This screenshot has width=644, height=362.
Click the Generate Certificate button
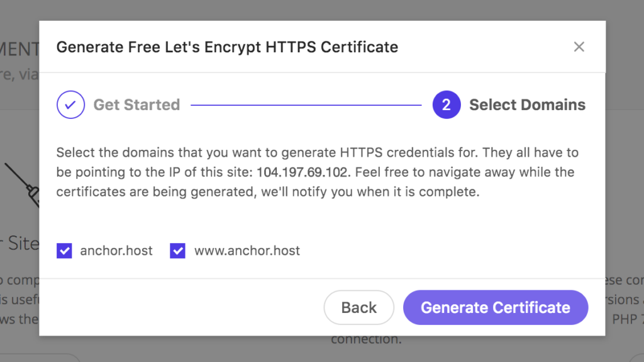click(496, 307)
